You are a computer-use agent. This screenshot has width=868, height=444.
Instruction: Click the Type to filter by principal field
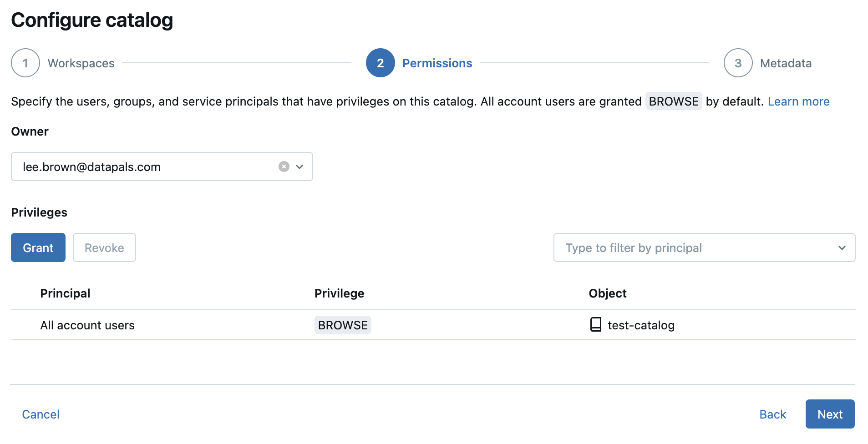pyautogui.click(x=683, y=247)
